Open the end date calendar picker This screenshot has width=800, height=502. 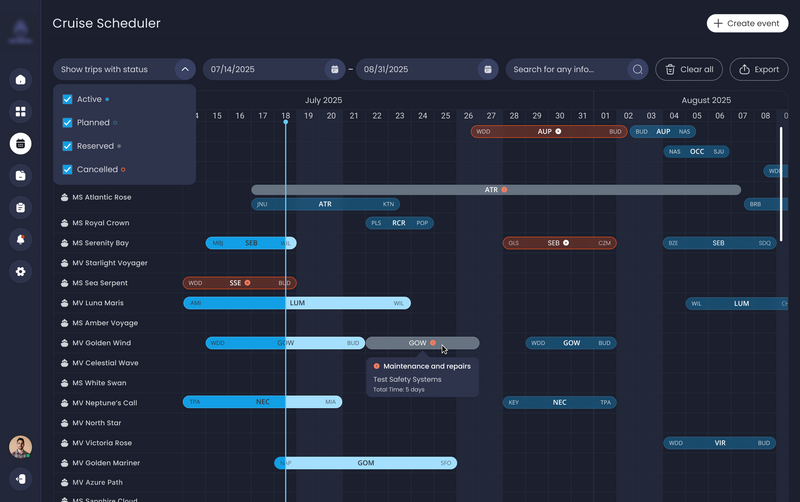[x=487, y=70]
